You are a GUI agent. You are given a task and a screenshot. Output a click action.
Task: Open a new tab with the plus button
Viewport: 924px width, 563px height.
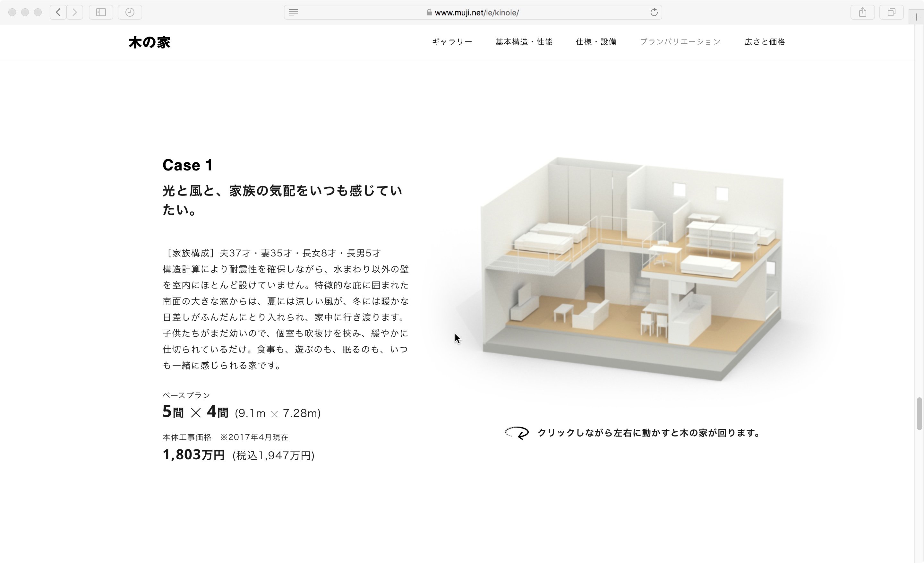pos(917,16)
